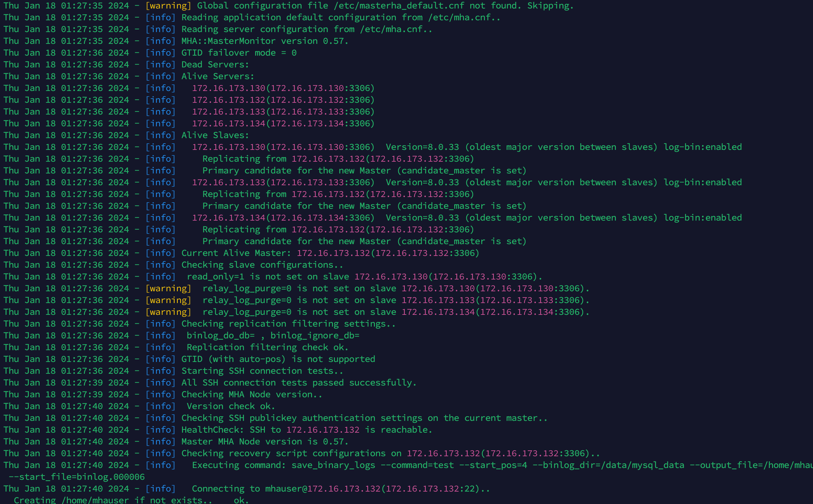Click the Alive Servers: label
Image resolution: width=813 pixels, height=504 pixels.
coord(217,76)
